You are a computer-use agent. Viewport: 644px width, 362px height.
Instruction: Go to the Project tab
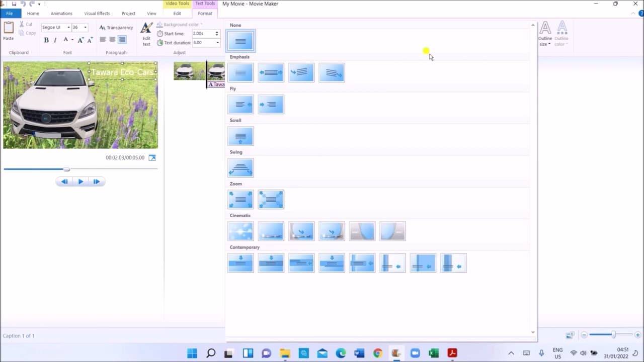[x=128, y=14]
